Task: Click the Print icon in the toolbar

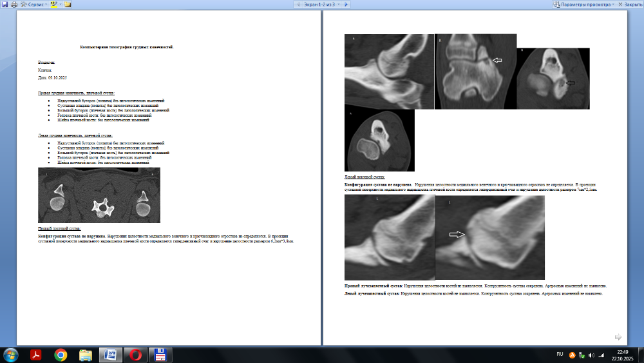Action: tap(14, 4)
